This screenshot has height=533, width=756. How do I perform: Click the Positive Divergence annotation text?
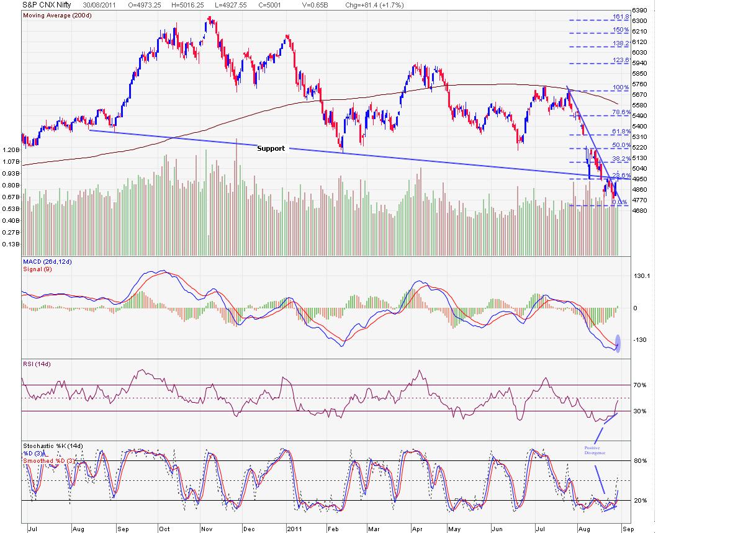pyautogui.click(x=594, y=450)
